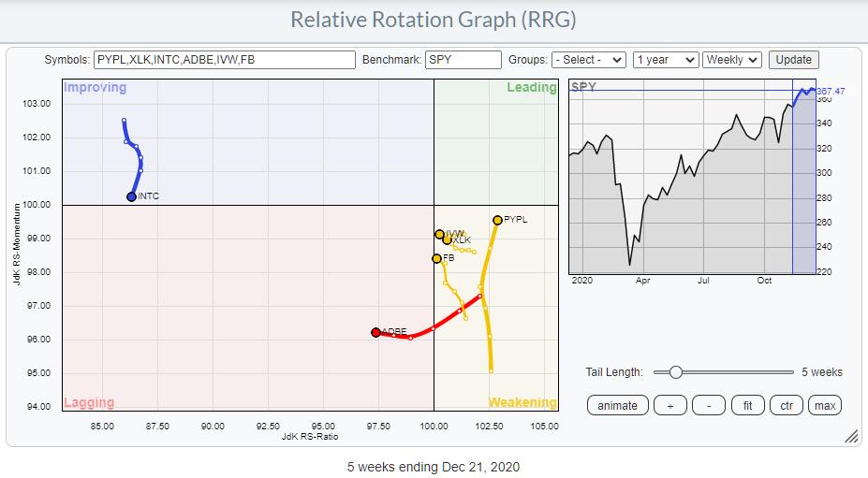
Task: Adjust the Tail Length slider
Action: pyautogui.click(x=675, y=372)
